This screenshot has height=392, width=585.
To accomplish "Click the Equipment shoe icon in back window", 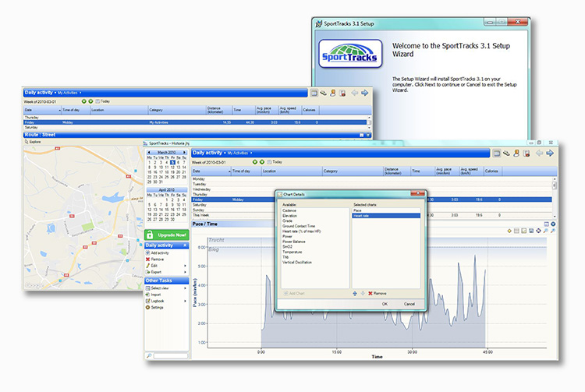I will pos(324,94).
